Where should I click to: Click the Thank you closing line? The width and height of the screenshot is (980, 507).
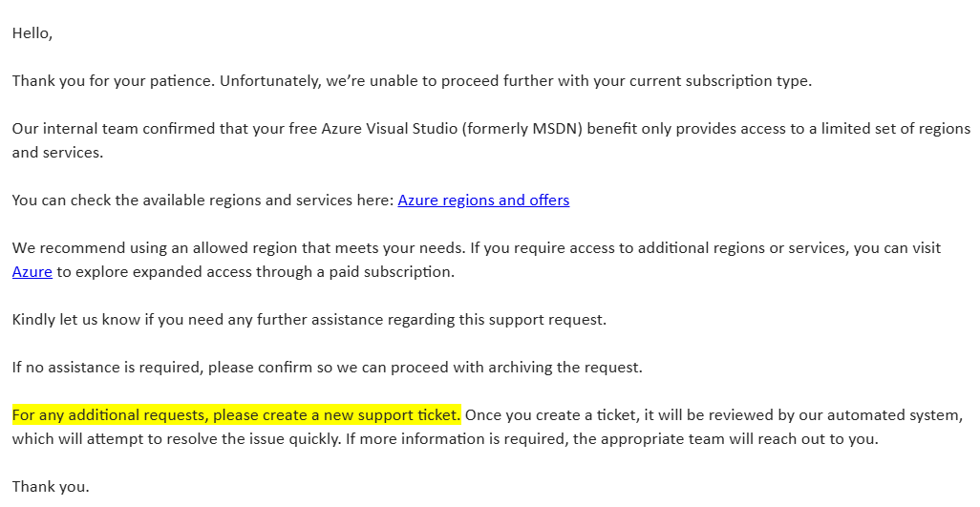(51, 487)
